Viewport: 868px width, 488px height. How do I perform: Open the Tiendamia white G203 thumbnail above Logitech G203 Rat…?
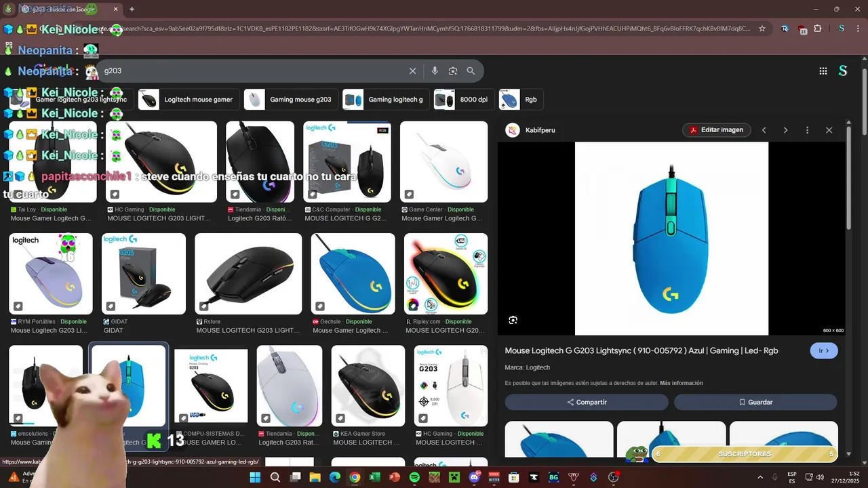290,386
